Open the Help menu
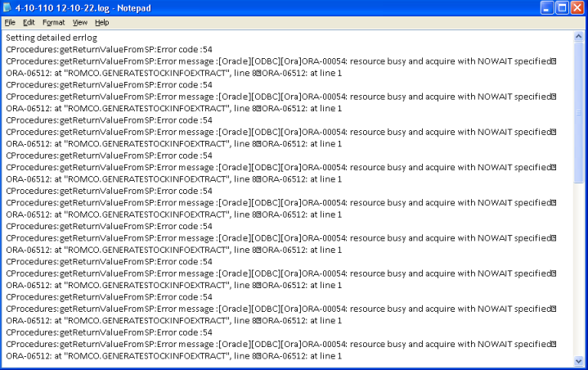Screen dimensions: 588x370 (101, 23)
